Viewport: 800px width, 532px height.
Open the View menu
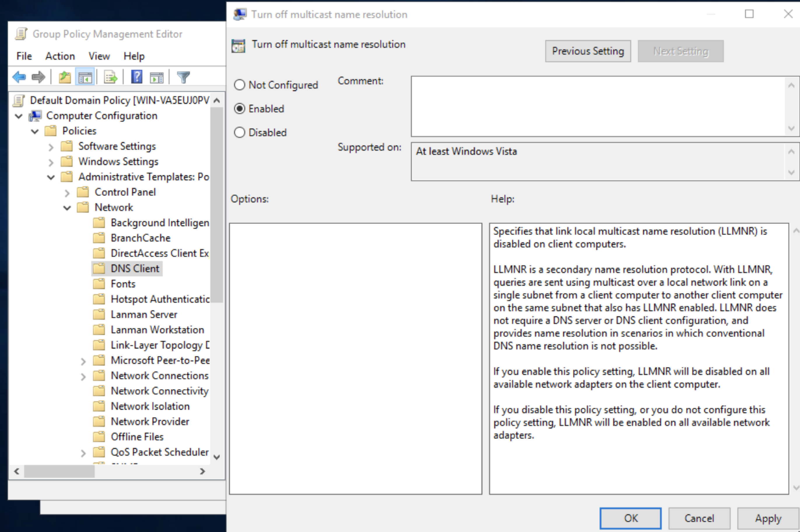(99, 56)
